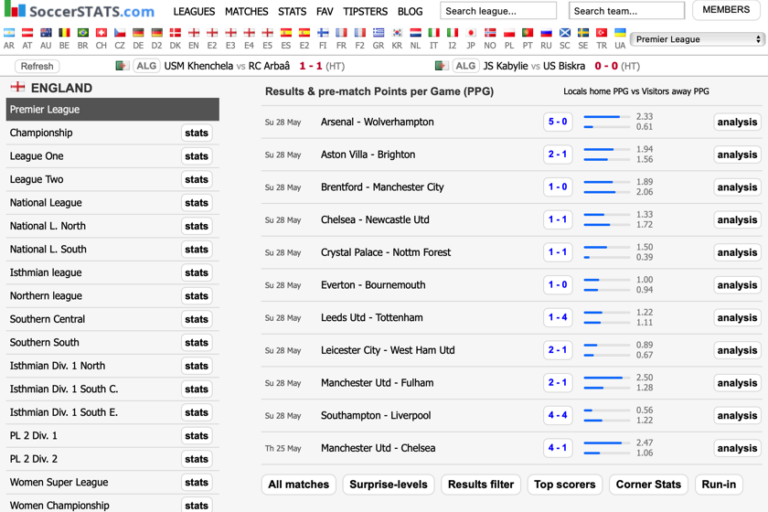Click the MEMBERS button
768x512 pixels.
click(726, 10)
